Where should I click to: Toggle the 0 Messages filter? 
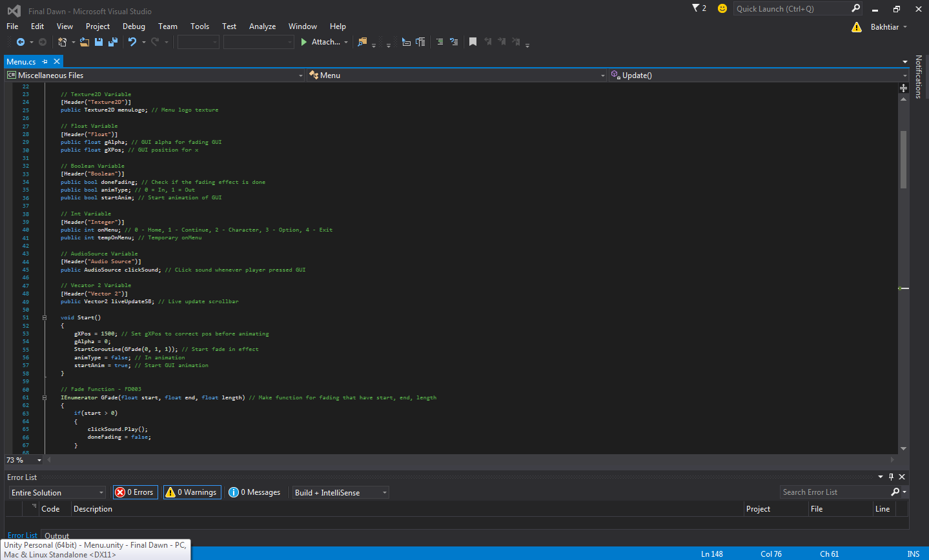tap(255, 492)
